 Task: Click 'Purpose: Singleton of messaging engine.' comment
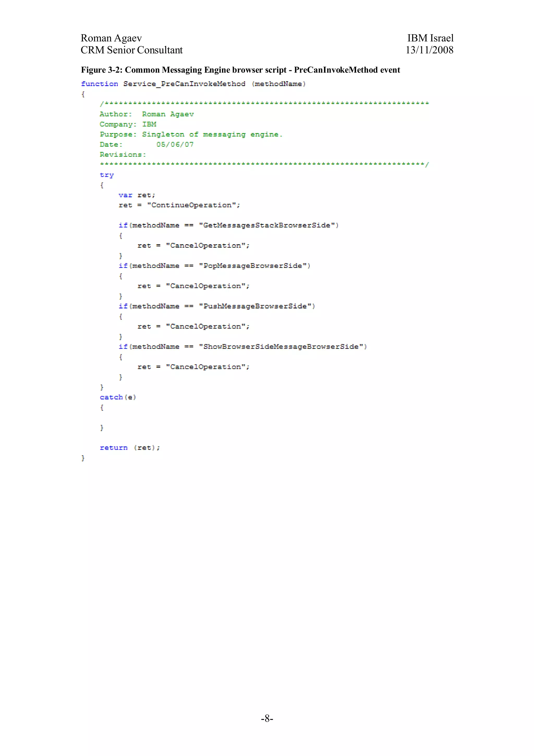coord(191,135)
